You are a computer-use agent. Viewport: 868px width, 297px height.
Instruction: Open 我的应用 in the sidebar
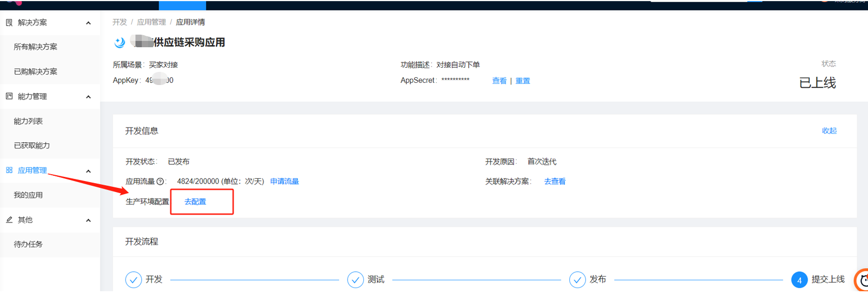tap(28, 195)
